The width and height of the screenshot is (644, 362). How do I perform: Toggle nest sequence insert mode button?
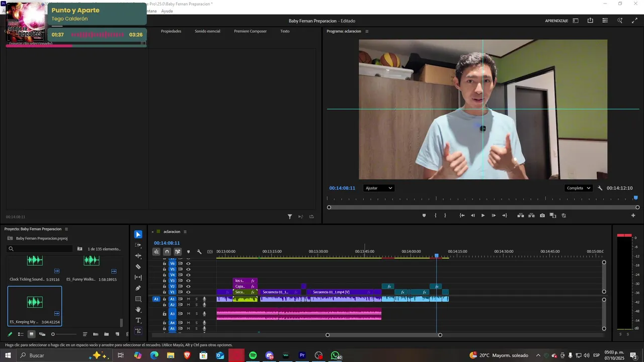coord(156,252)
